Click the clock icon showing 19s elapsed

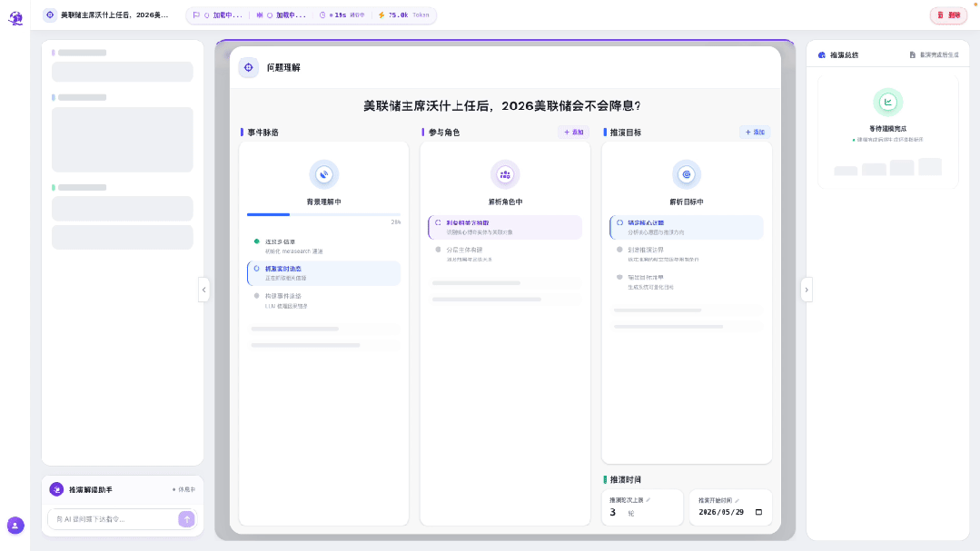(x=322, y=15)
